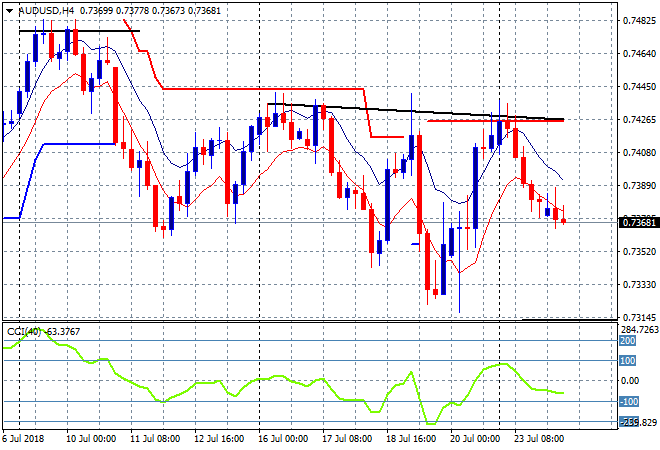Click the 0.73520 price axis label
The image size is (660, 450).
[x=639, y=252]
